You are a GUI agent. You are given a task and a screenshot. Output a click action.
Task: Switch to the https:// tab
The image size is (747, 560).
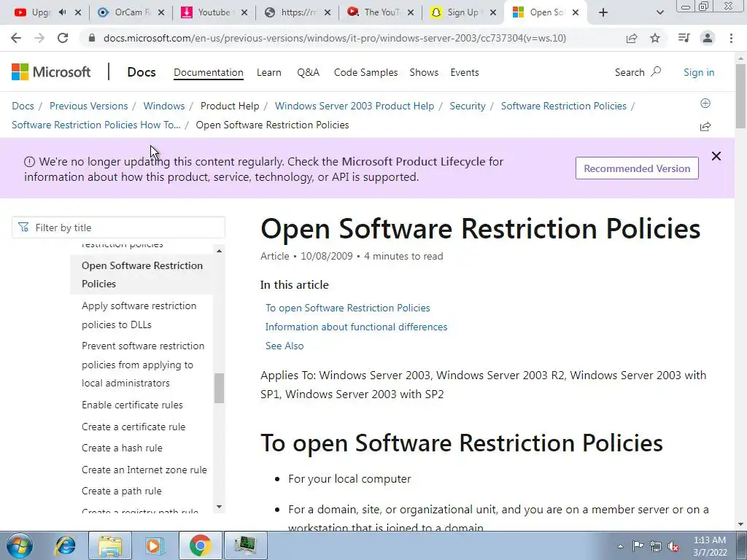point(297,12)
